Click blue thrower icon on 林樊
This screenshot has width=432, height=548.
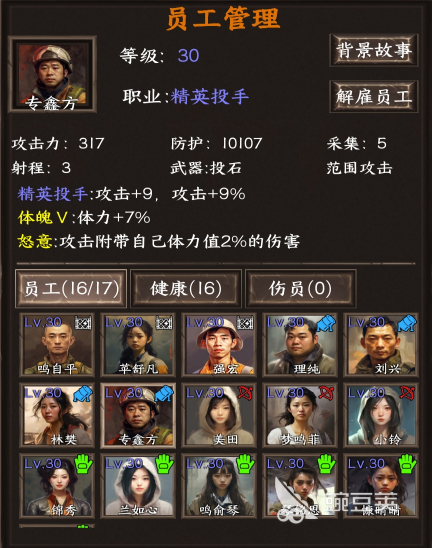pyautogui.click(x=82, y=394)
